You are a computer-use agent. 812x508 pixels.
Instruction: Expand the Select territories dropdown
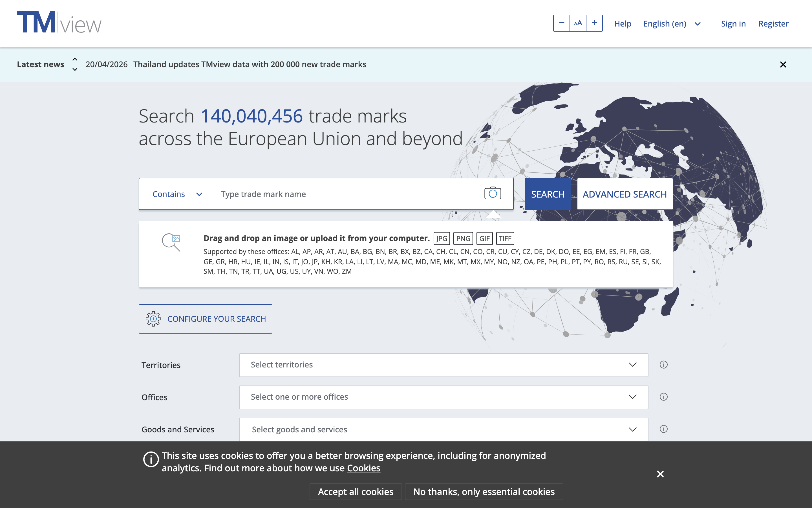click(x=443, y=365)
